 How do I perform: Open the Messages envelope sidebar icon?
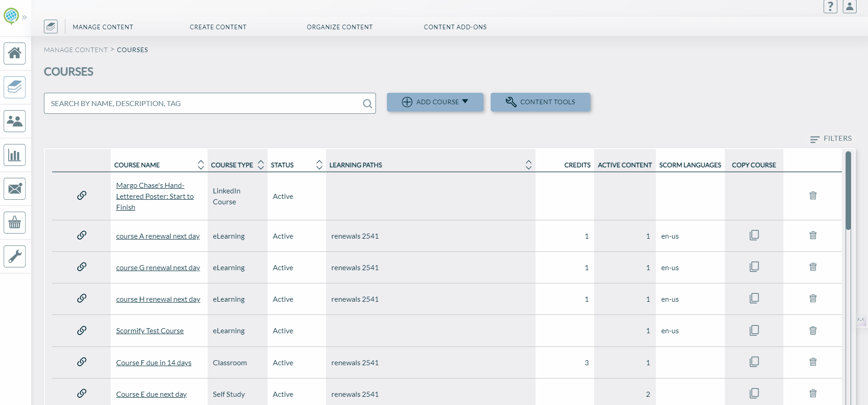pyautogui.click(x=15, y=189)
